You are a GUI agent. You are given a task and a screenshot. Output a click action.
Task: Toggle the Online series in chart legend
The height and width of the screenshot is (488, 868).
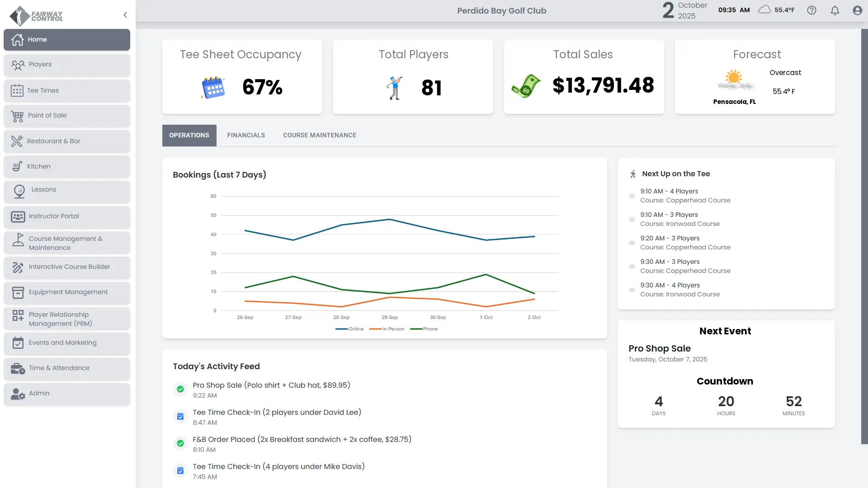click(349, 329)
